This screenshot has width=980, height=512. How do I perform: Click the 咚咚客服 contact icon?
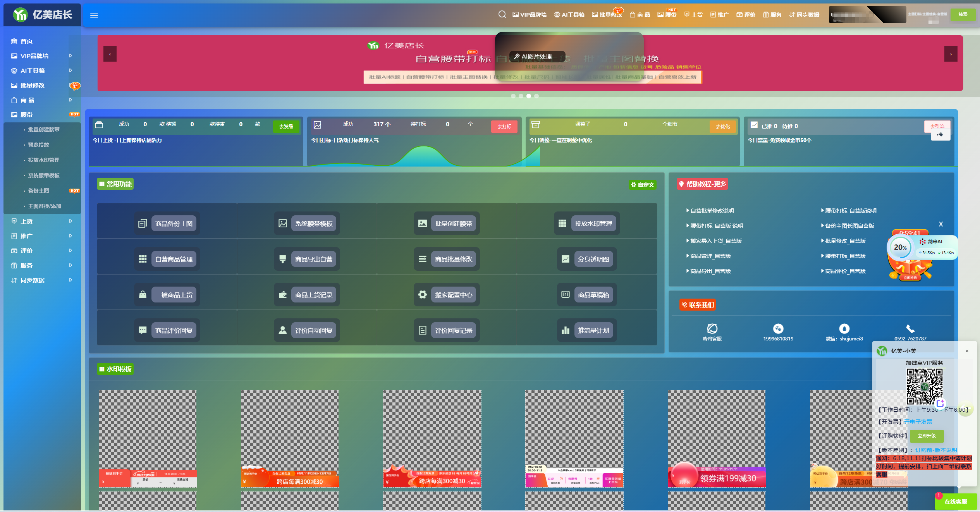(712, 328)
